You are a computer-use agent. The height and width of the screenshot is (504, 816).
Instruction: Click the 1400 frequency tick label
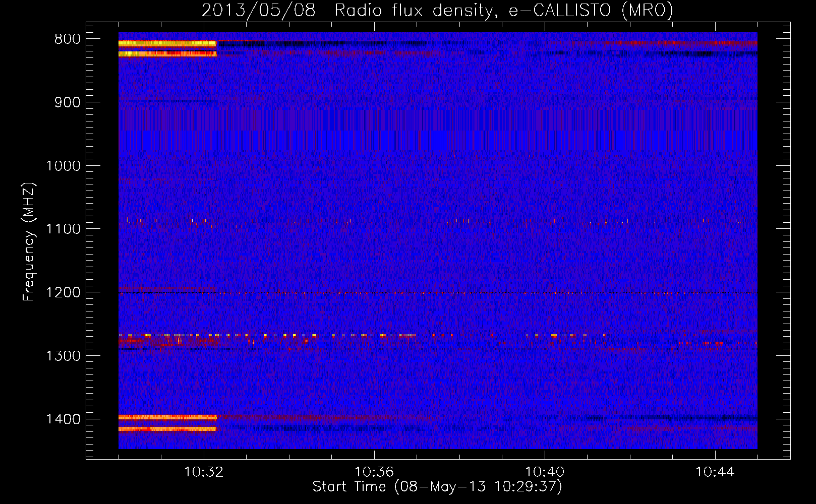tap(63, 419)
